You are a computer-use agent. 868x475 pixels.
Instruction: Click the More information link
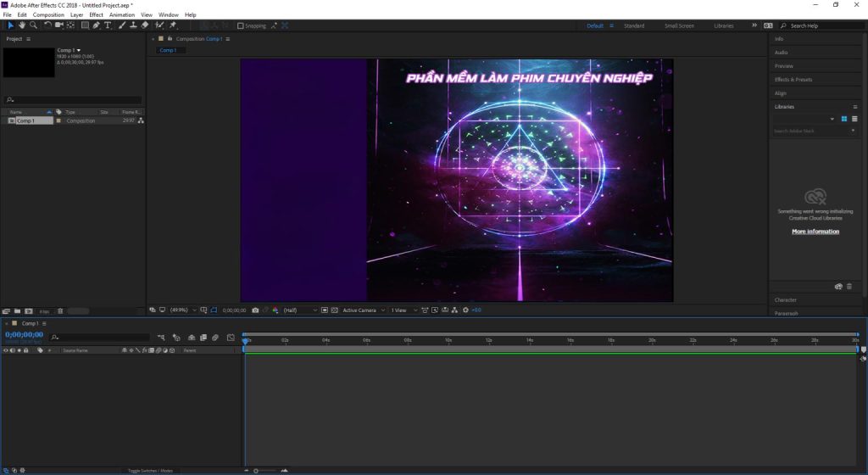815,232
